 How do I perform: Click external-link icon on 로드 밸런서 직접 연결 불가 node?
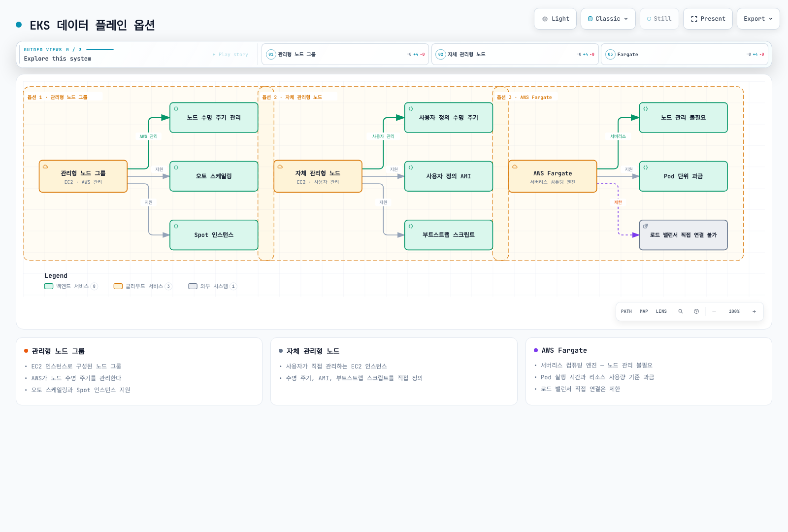click(646, 226)
